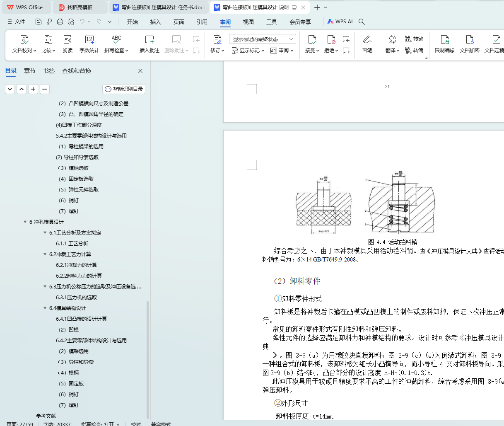Viewport: 504px width, 426px height.
Task: Open the 显示标记 dropdown
Action: 248,51
